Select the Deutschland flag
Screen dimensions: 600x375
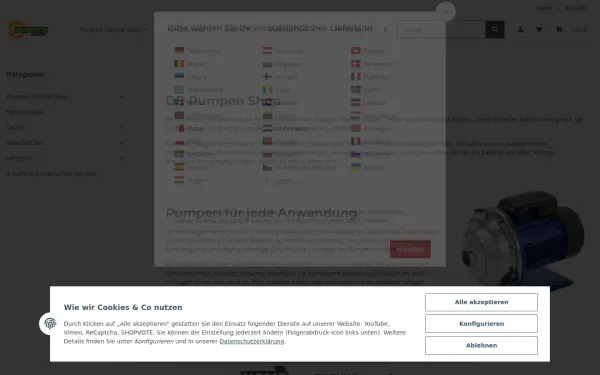tap(179, 50)
